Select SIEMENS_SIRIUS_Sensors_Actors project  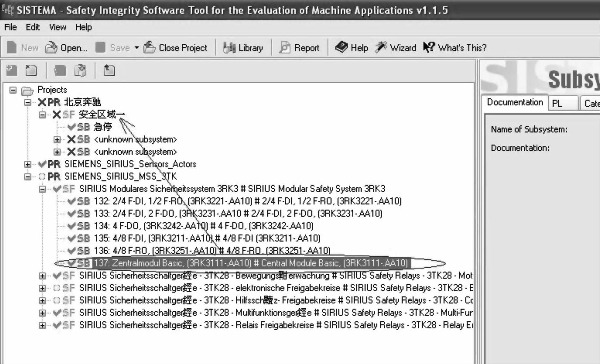130,164
